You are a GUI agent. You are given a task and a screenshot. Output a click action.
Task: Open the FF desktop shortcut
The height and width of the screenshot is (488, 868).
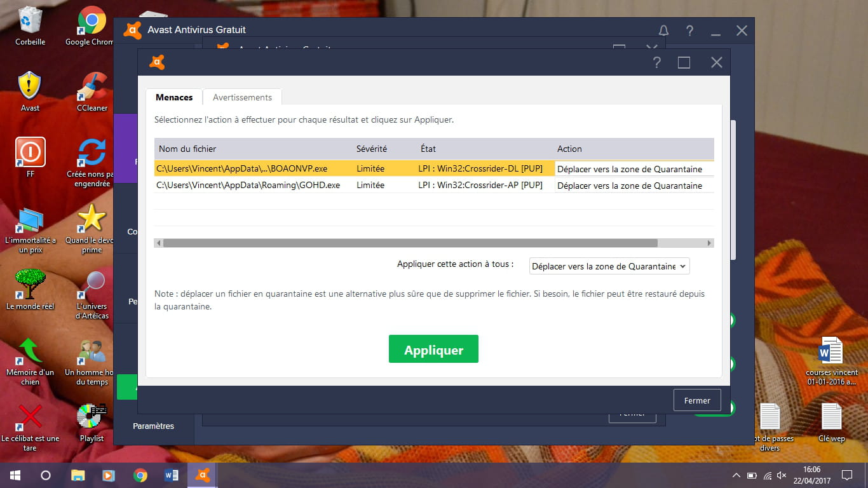click(30, 158)
